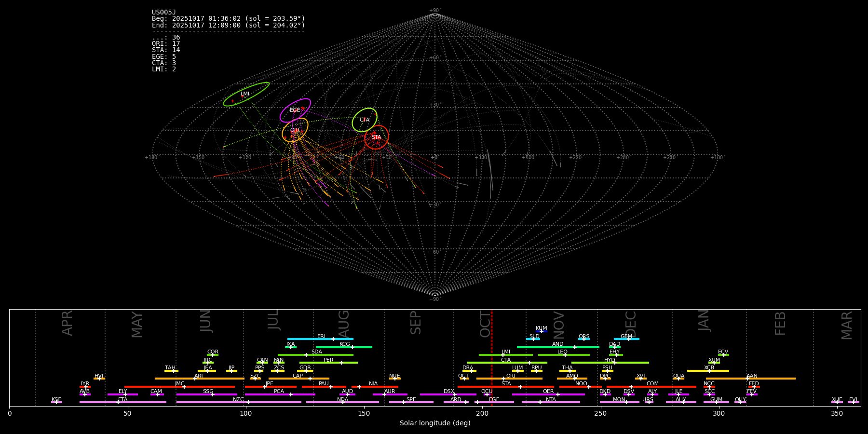Click the EVI shower bar in timeline

click(x=853, y=402)
